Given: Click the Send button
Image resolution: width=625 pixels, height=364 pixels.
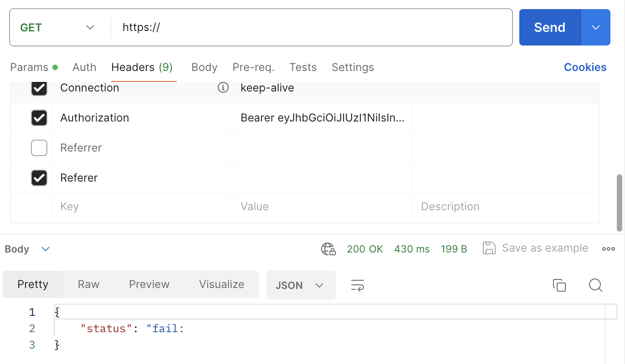Looking at the screenshot, I should [549, 27].
